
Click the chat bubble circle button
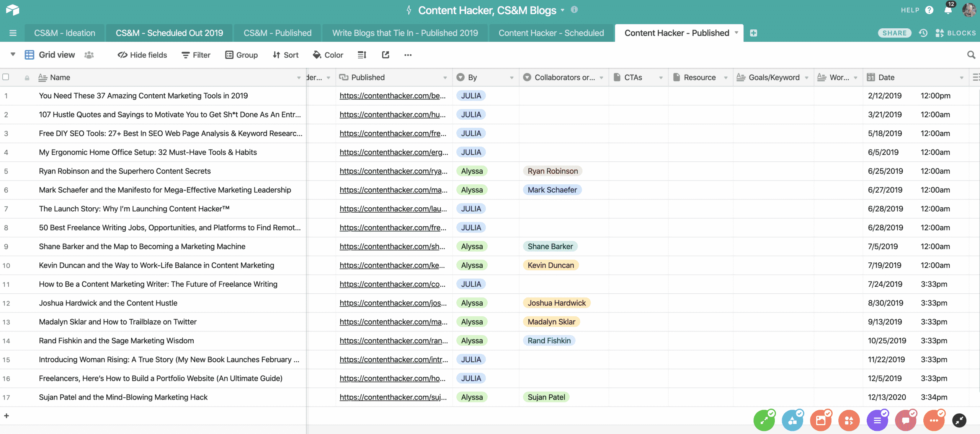point(906,420)
